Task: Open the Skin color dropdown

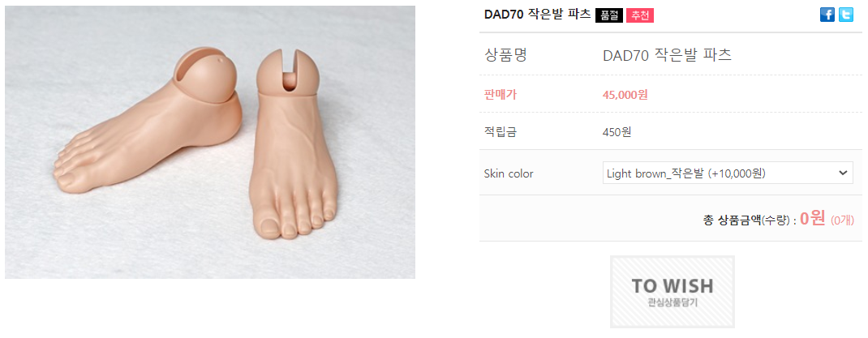Action: pos(728,173)
